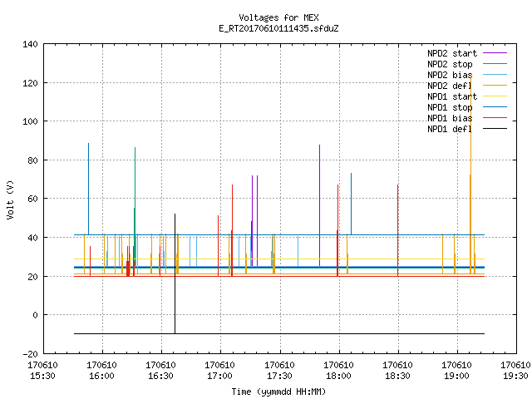Click the 'NPD1 bias' legend label

(450, 118)
